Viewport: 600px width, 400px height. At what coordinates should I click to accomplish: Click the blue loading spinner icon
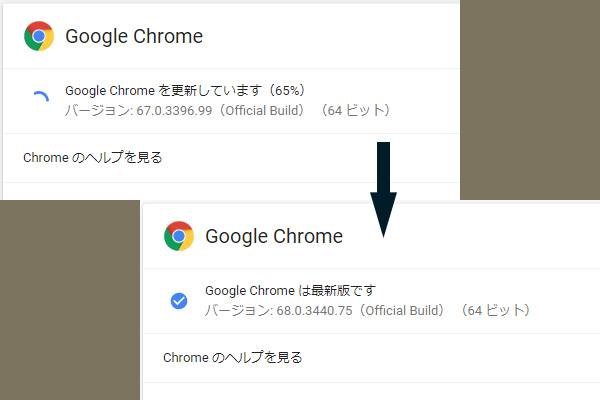pyautogui.click(x=39, y=99)
